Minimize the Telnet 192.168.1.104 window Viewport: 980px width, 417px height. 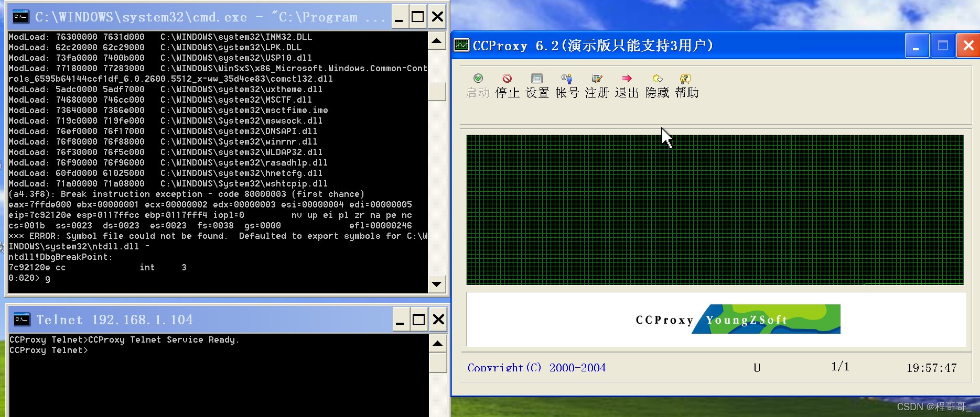point(400,319)
